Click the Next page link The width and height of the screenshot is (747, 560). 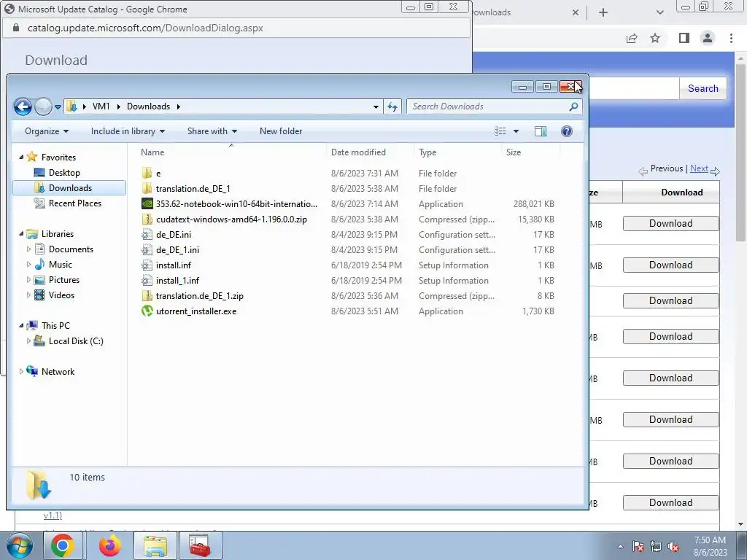pos(699,168)
